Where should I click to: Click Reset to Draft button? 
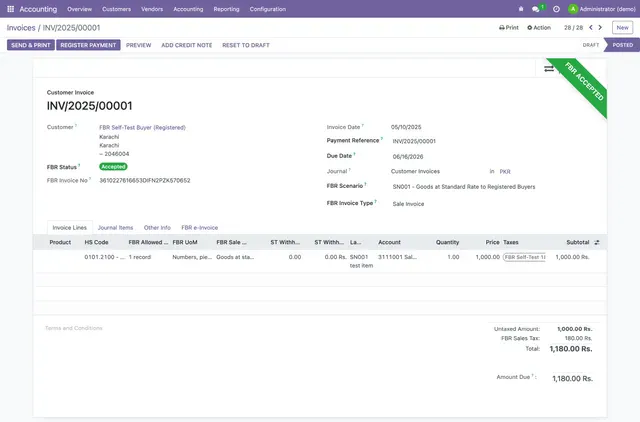pyautogui.click(x=246, y=45)
